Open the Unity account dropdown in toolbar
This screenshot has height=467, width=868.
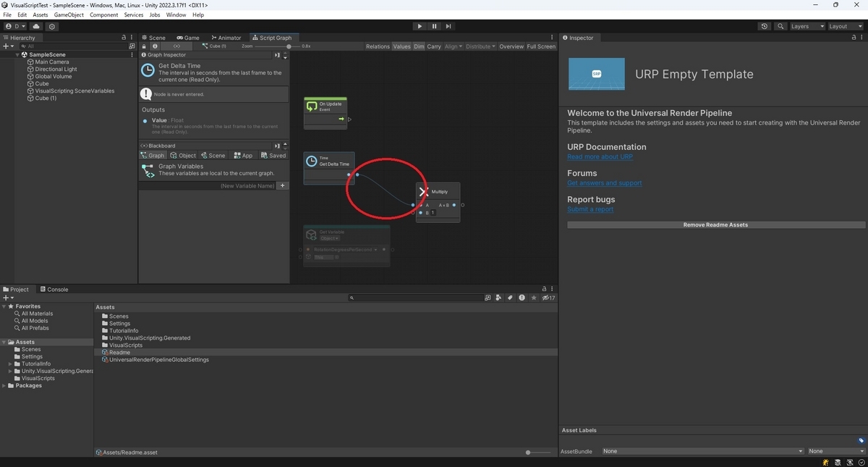click(x=15, y=26)
